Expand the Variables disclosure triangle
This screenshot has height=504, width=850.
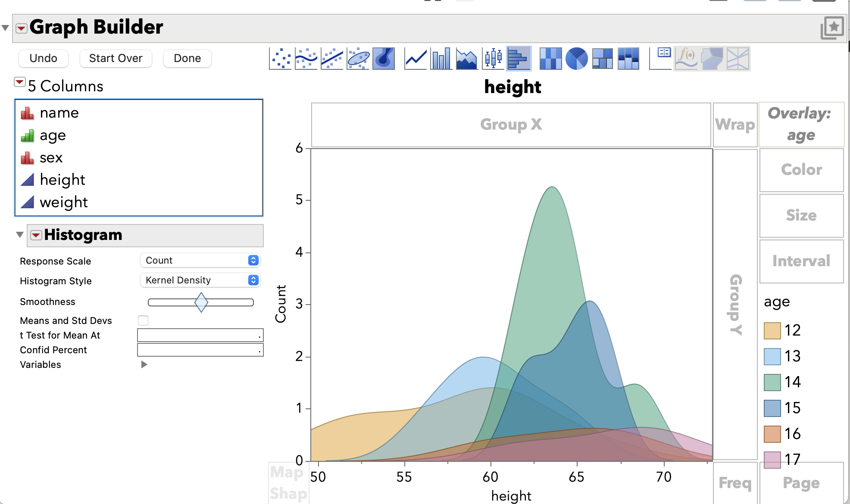(x=144, y=364)
